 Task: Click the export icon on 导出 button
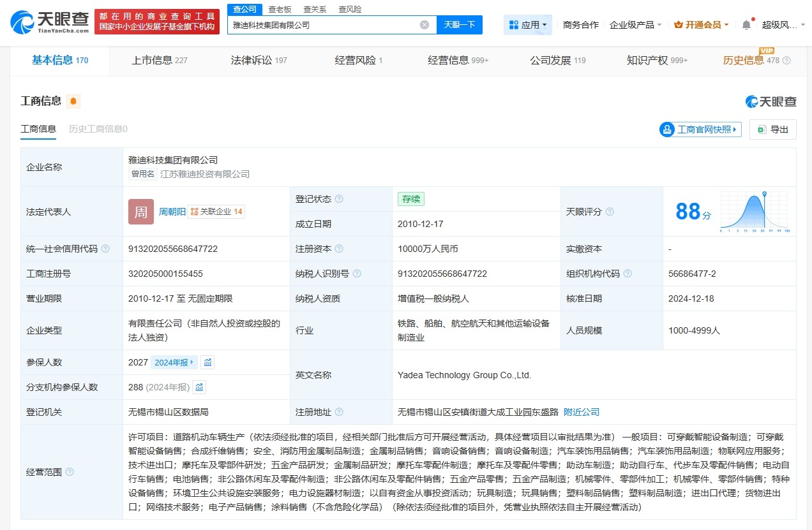762,129
